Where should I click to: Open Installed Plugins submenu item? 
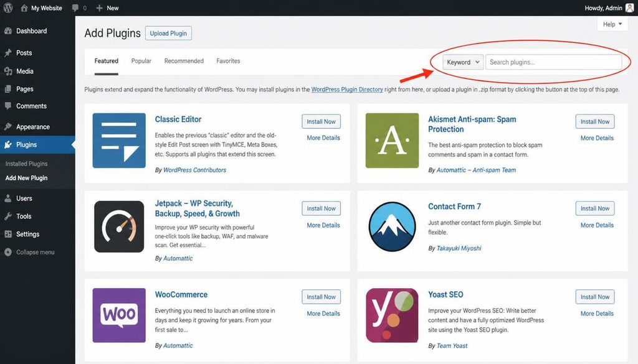point(26,164)
